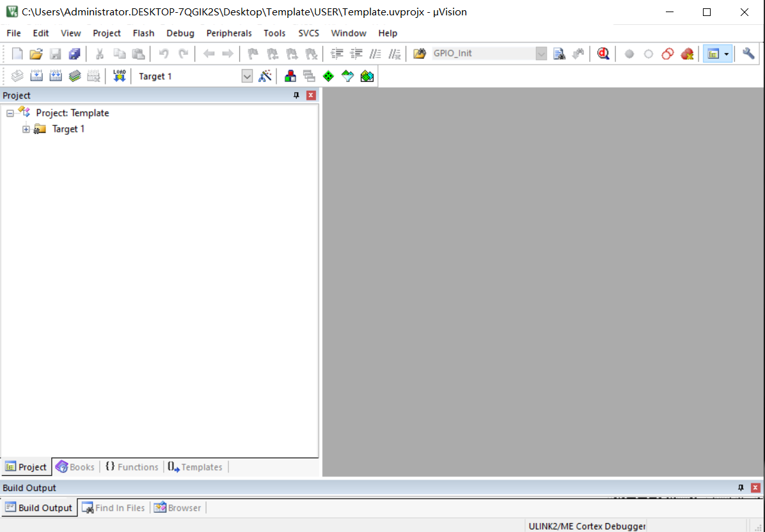Switch to the Browser output tab

point(178,508)
